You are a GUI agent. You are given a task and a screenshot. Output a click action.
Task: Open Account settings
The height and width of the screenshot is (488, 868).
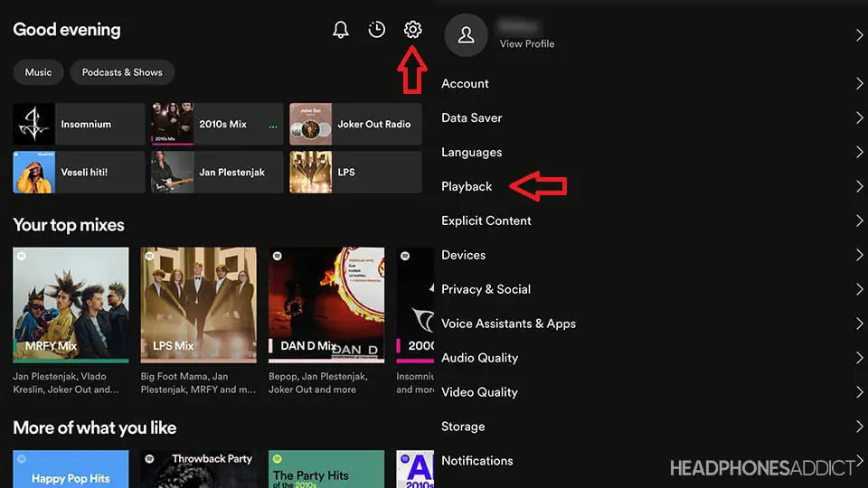click(651, 83)
